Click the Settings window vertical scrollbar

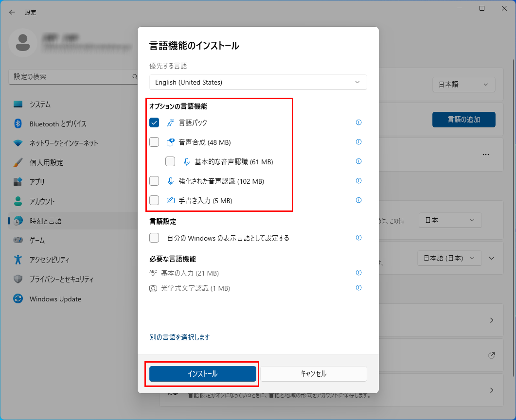point(514,217)
